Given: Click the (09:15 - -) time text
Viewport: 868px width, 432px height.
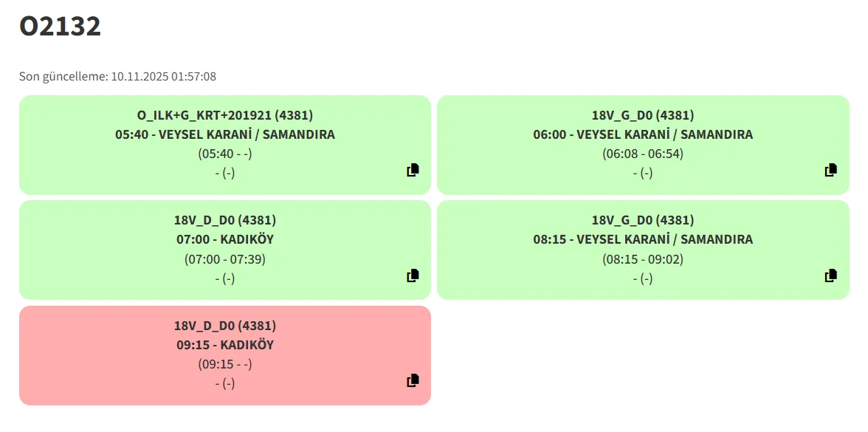Looking at the screenshot, I should [225, 364].
